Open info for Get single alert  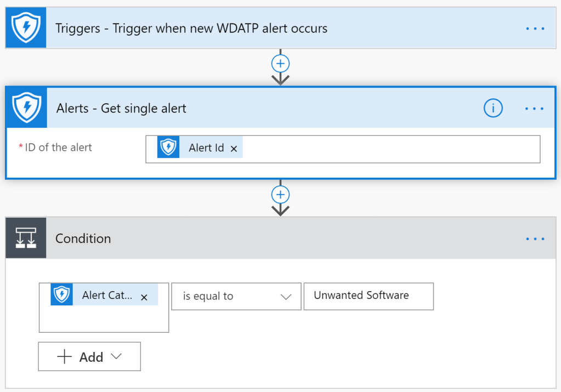(492, 108)
